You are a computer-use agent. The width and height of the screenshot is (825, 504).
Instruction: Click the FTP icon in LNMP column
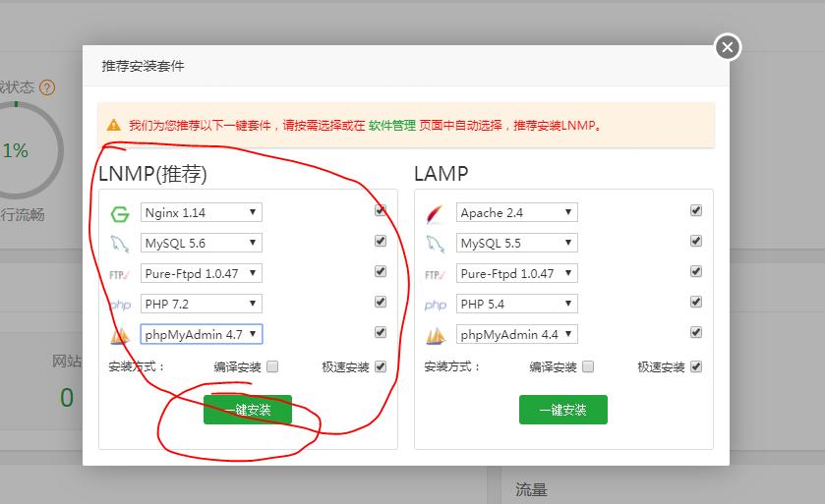point(119,275)
